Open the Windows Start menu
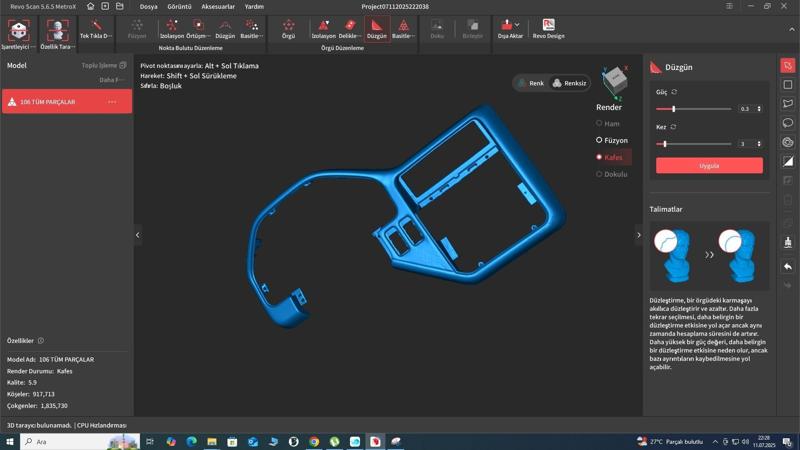Image resolution: width=800 pixels, height=450 pixels. [10, 441]
